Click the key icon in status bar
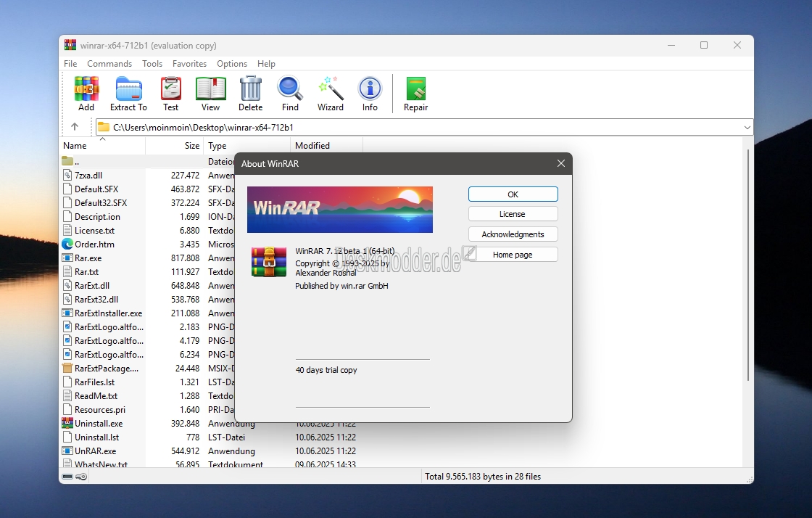 (81, 477)
